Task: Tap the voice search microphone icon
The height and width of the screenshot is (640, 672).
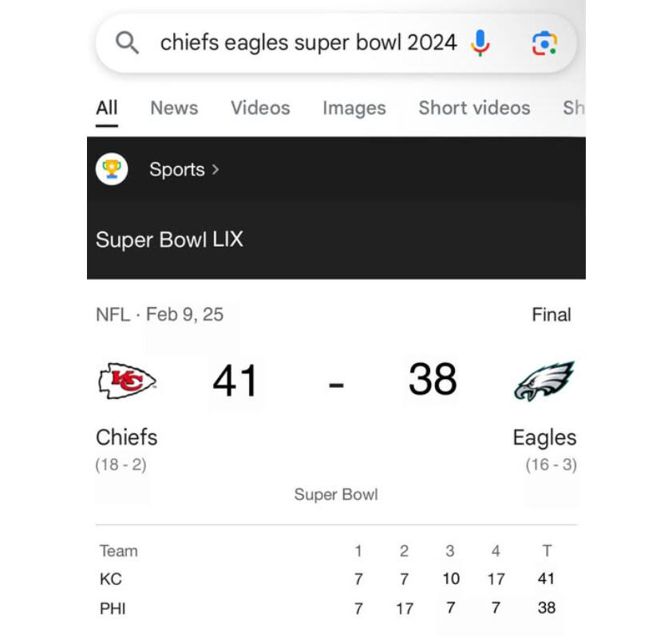Action: [480, 42]
